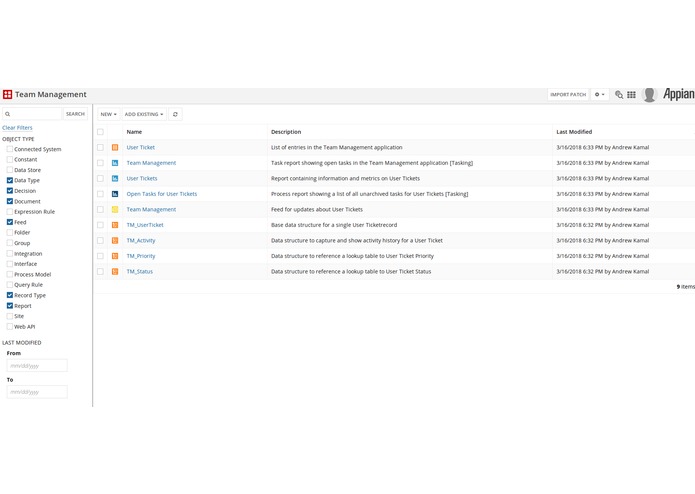Click the yellow feed icon for Team Management

(x=115, y=210)
